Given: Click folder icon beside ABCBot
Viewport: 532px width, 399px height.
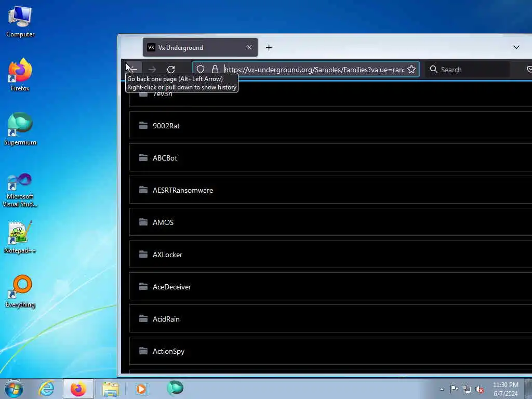Looking at the screenshot, I should pos(143,158).
